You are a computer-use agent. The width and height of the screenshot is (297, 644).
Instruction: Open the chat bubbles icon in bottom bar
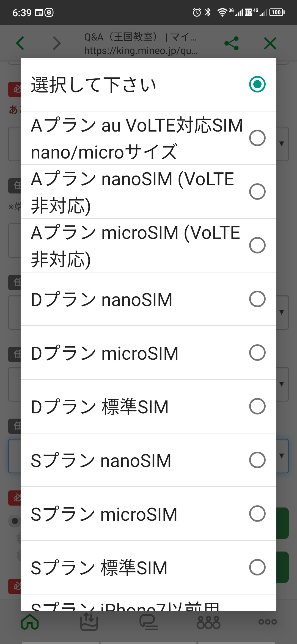click(148, 622)
